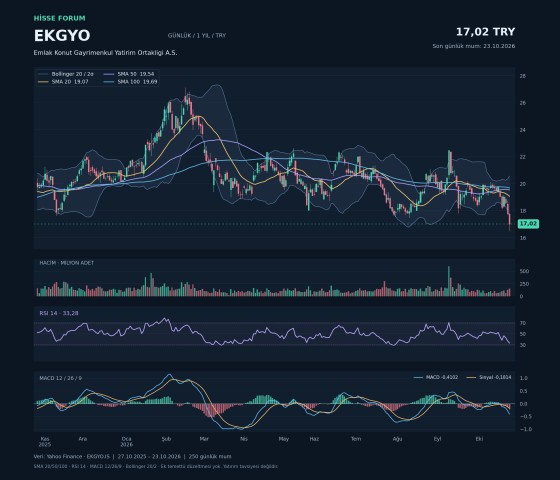Click the 'HACİM · MİLYON ADET' panel title
Viewport: 560px width, 480px height.
tap(66, 262)
